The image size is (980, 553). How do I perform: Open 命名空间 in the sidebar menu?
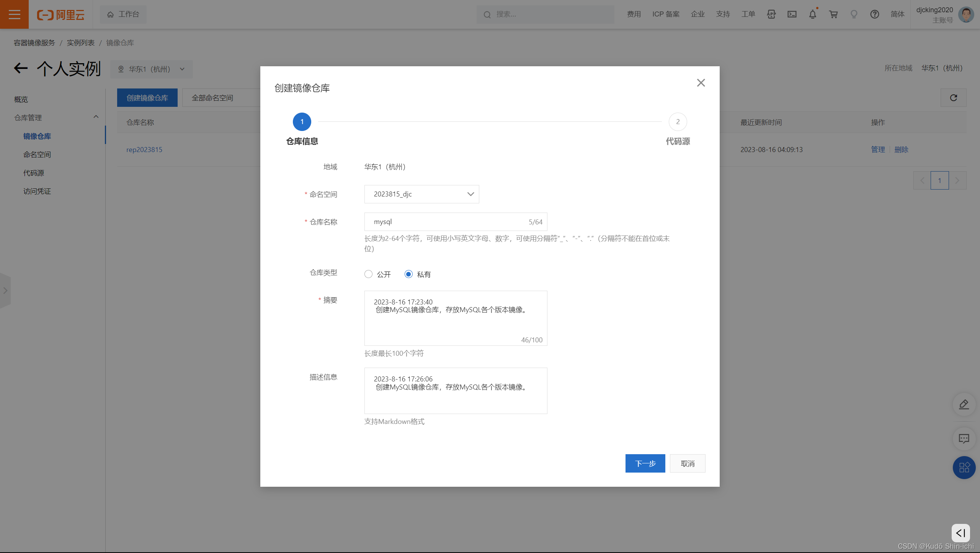point(37,155)
